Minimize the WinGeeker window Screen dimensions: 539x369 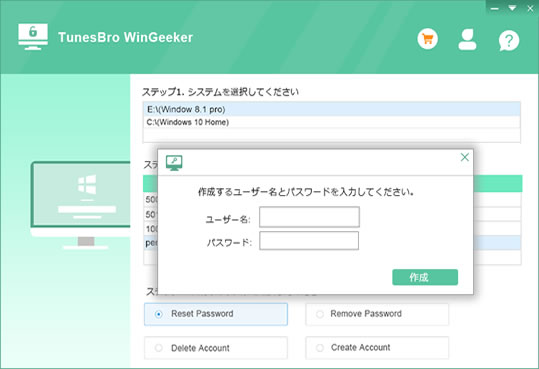(x=494, y=9)
